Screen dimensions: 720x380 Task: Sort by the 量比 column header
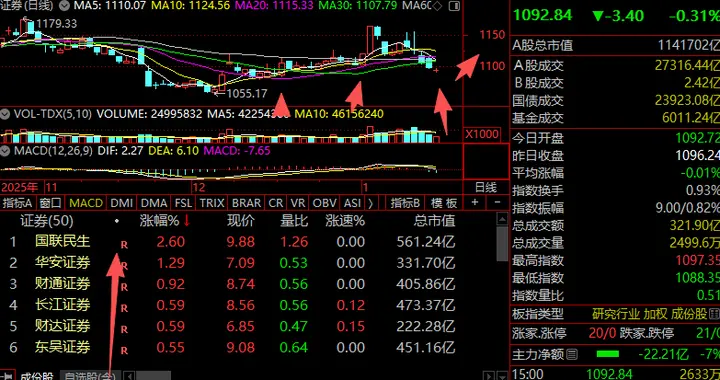(294, 221)
